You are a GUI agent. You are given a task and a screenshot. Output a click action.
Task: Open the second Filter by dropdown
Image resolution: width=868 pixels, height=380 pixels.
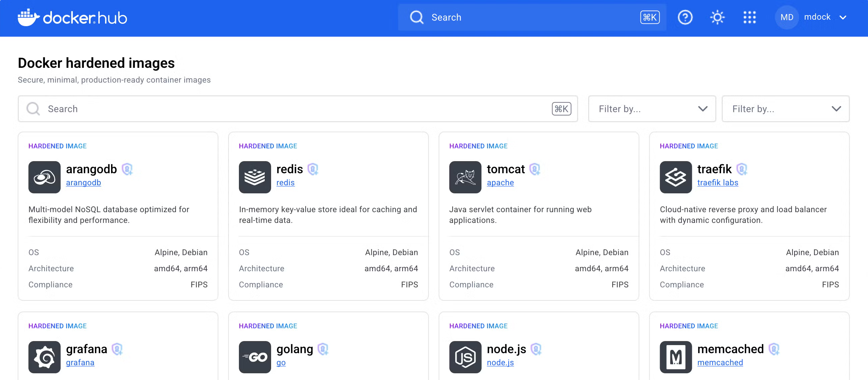coord(785,108)
